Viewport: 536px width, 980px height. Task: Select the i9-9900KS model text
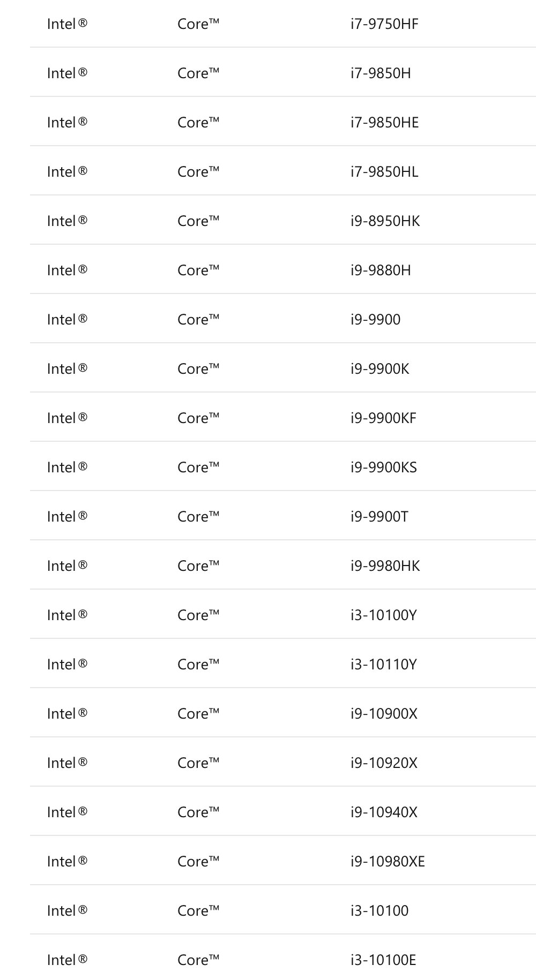tap(383, 468)
